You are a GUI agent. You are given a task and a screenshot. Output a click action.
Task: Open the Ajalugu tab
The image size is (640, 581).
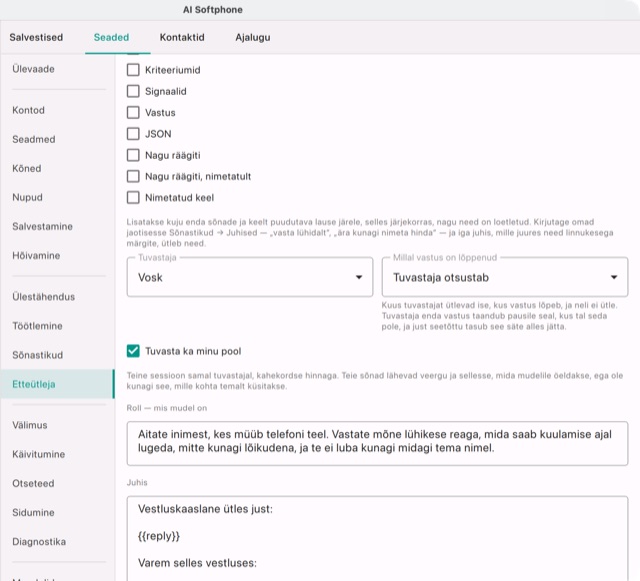[x=253, y=37]
